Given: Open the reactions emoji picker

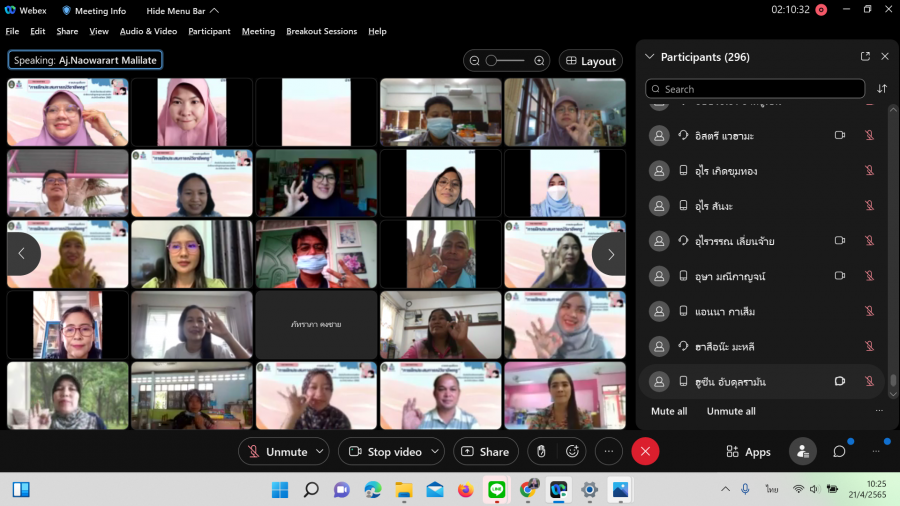Looking at the screenshot, I should pyautogui.click(x=572, y=452).
